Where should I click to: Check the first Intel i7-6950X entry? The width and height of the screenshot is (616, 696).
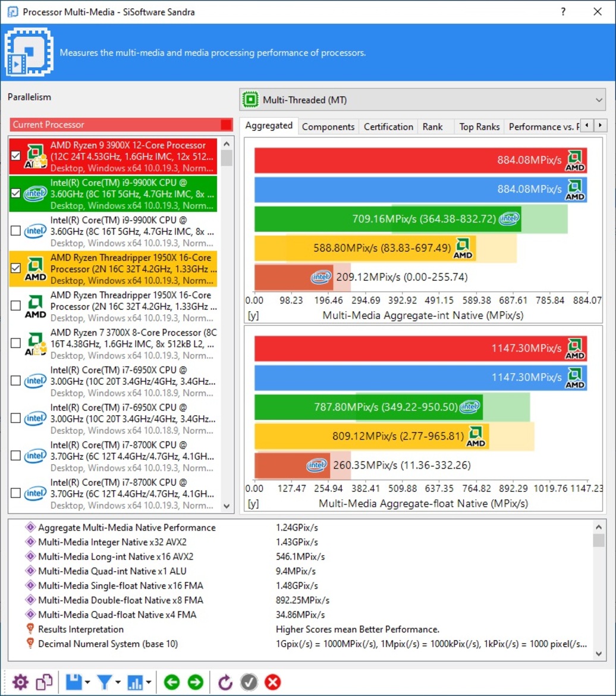pos(16,381)
